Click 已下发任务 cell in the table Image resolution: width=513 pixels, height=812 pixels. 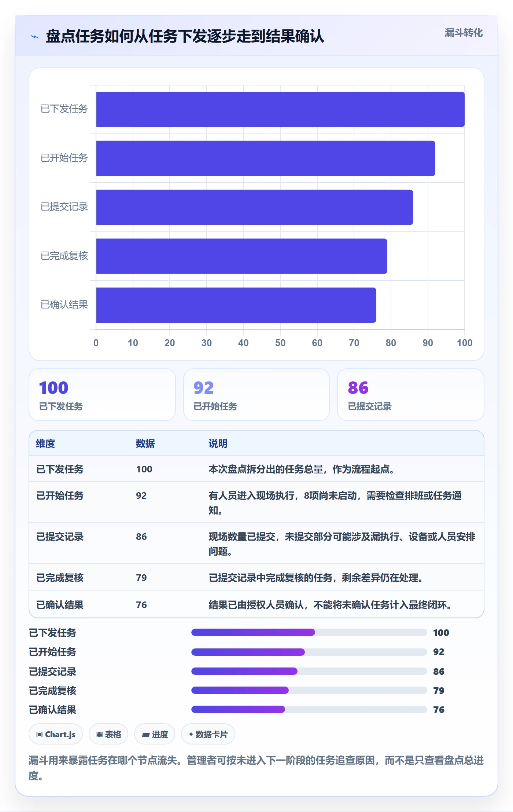coord(60,469)
